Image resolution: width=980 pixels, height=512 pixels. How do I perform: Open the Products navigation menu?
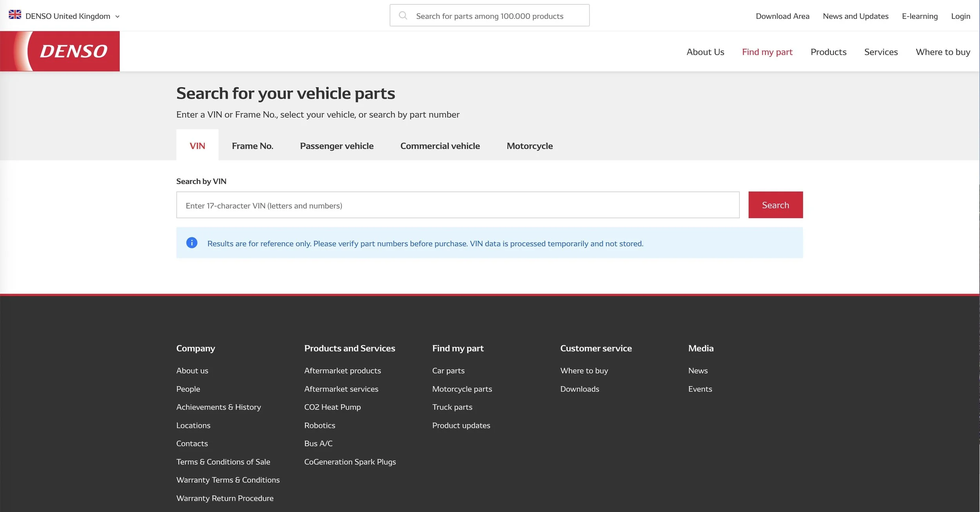pos(828,51)
